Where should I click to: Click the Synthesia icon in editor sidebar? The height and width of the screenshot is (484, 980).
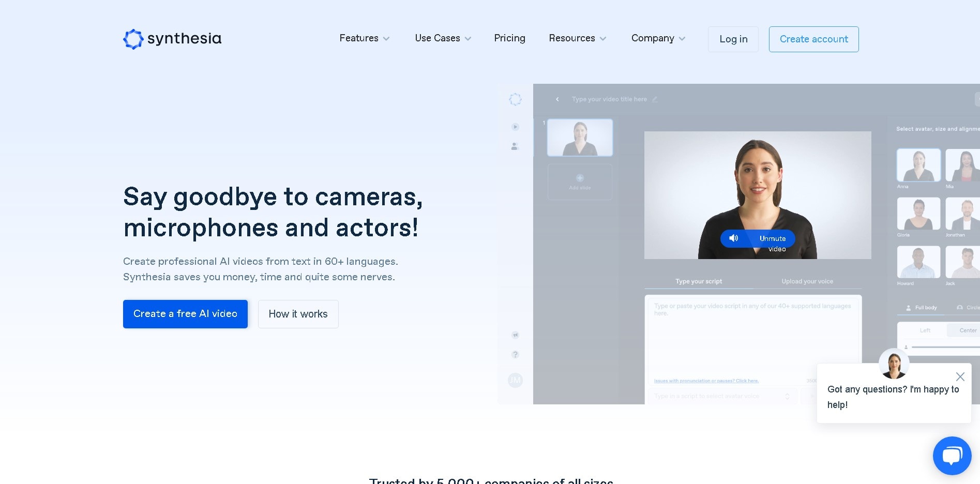(x=515, y=99)
